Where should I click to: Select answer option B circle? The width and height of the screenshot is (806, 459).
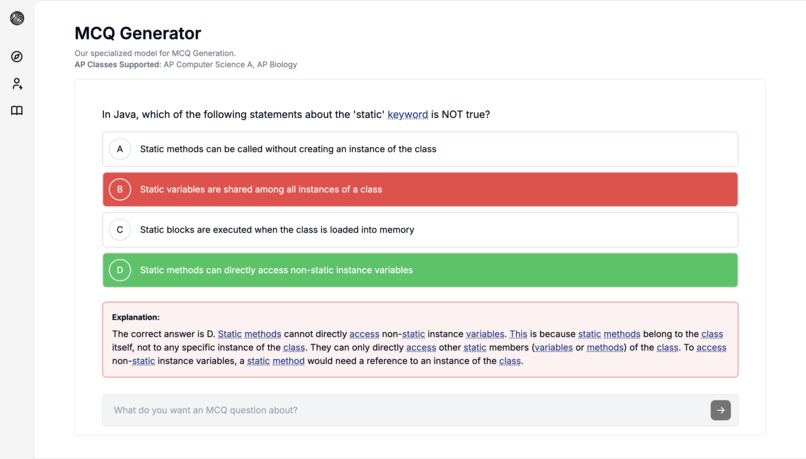coord(120,189)
